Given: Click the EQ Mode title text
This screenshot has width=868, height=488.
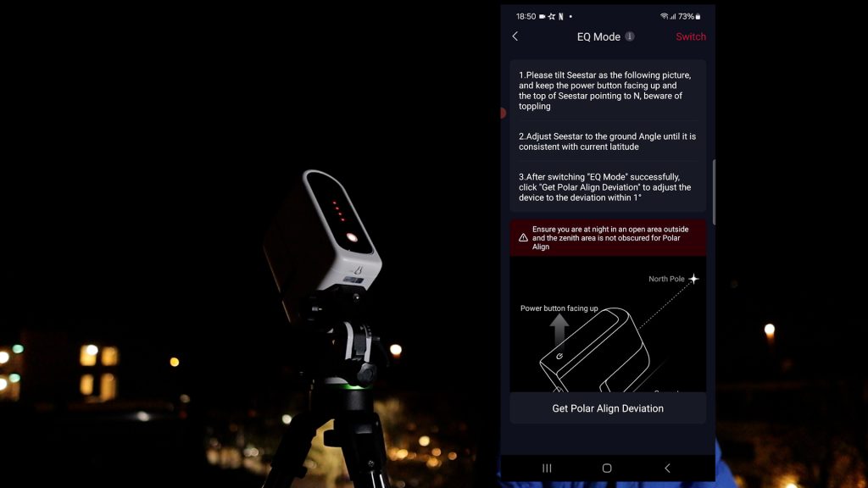Looking at the screenshot, I should pos(598,36).
